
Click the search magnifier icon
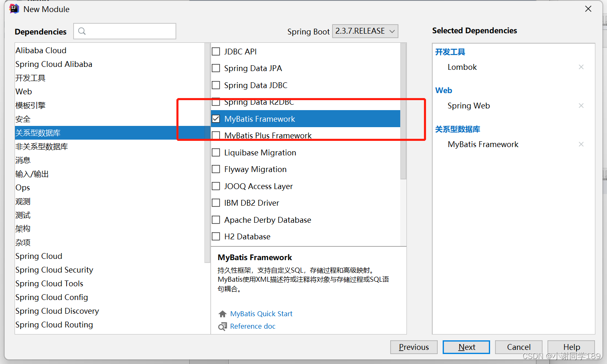(x=82, y=31)
